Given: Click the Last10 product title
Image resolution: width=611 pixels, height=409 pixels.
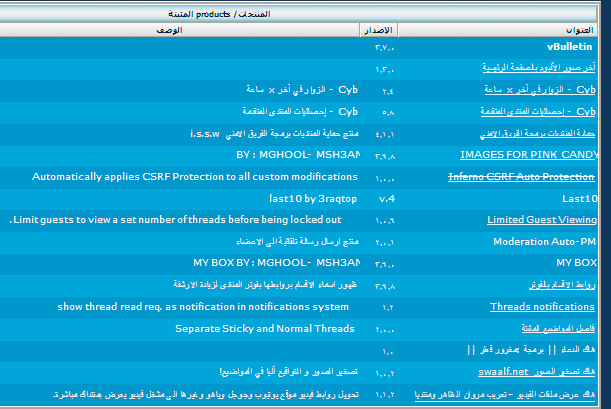Looking at the screenshot, I should coord(579,199).
